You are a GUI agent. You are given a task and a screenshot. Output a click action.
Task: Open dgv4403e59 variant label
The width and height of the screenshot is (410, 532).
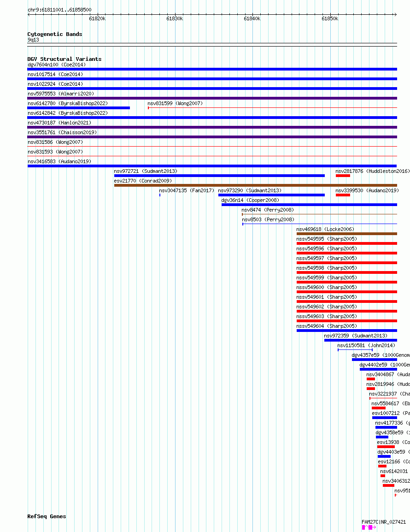[394, 452]
